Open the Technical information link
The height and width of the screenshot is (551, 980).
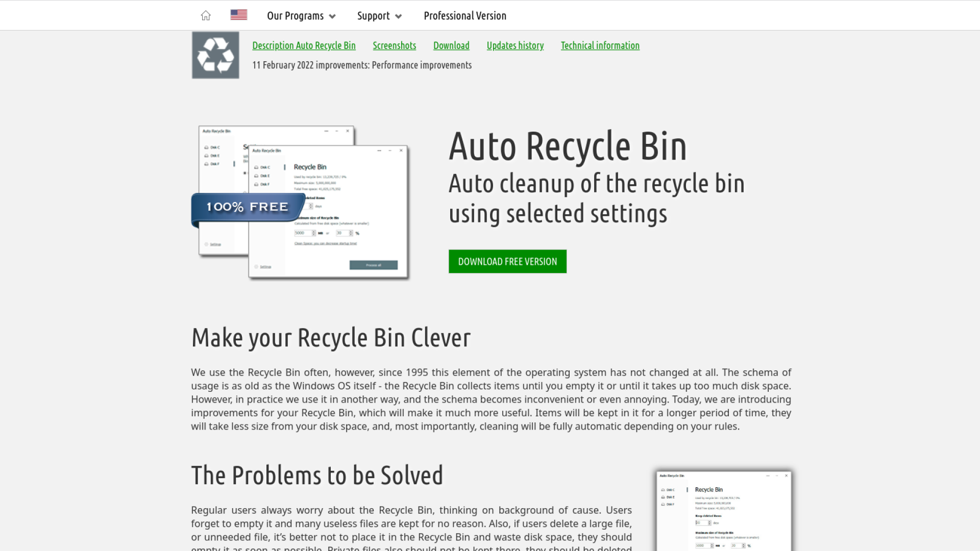(600, 45)
